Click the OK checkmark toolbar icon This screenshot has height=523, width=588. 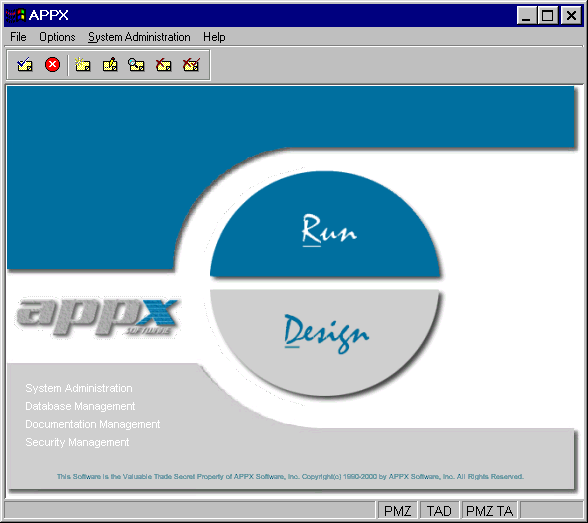pos(25,64)
